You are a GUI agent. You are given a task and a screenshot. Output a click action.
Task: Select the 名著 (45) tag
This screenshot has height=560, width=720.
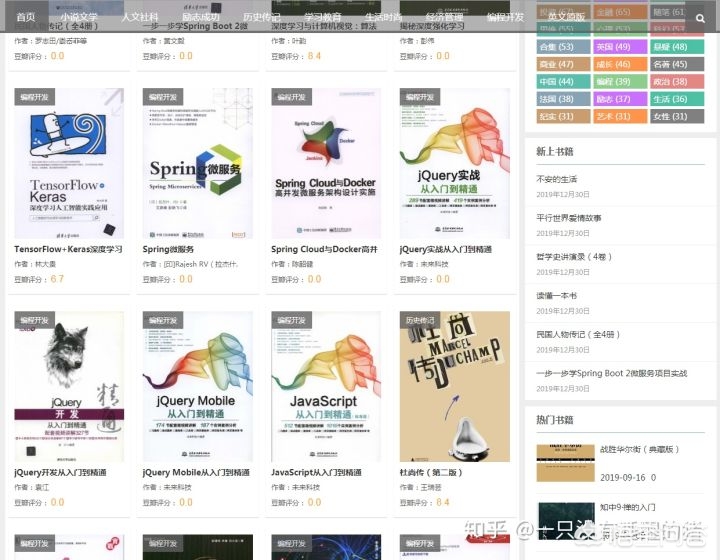(x=677, y=64)
